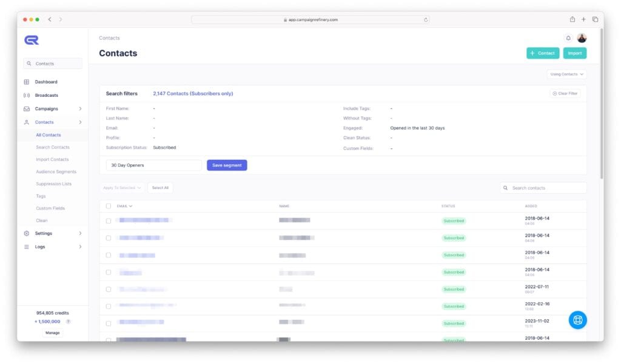Check the fourth contact row checkbox
Image resolution: width=621 pixels, height=364 pixels.
(109, 272)
